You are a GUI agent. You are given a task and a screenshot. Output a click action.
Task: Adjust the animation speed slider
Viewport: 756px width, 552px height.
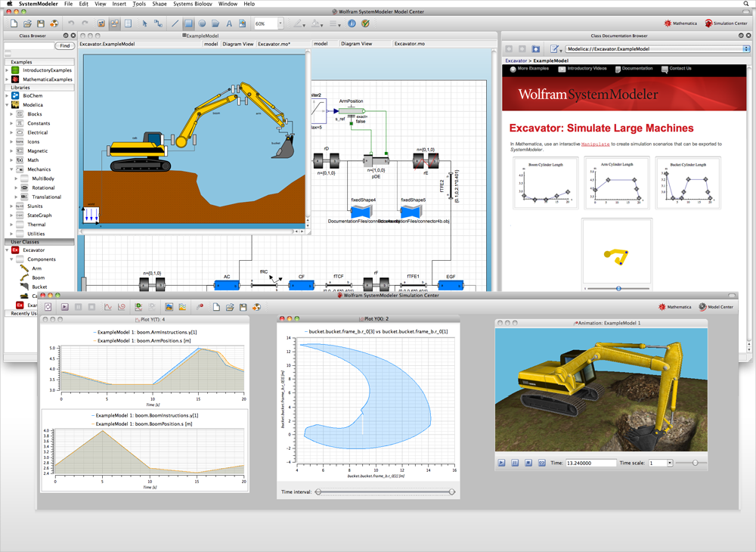coord(695,463)
